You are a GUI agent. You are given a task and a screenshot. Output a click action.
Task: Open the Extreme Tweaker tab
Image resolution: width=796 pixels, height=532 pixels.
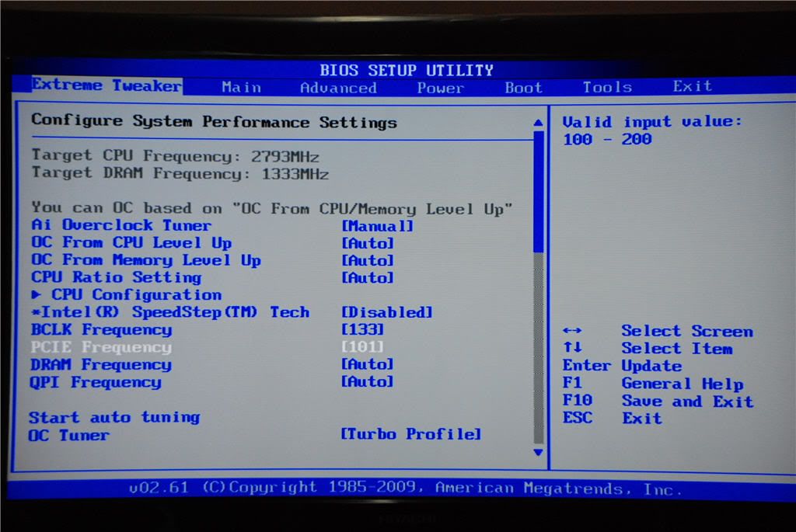pos(106,85)
